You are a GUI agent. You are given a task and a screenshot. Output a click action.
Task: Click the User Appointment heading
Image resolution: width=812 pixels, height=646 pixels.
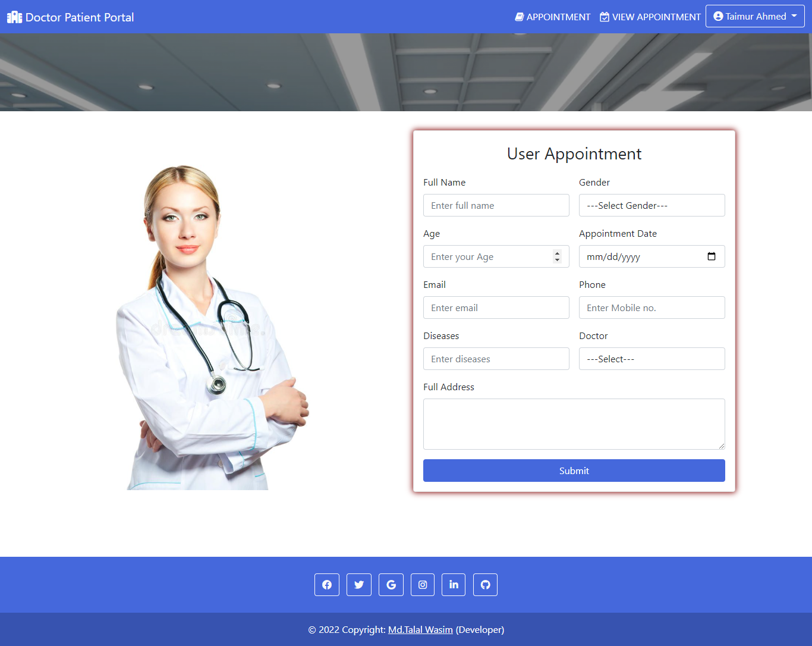(x=574, y=153)
